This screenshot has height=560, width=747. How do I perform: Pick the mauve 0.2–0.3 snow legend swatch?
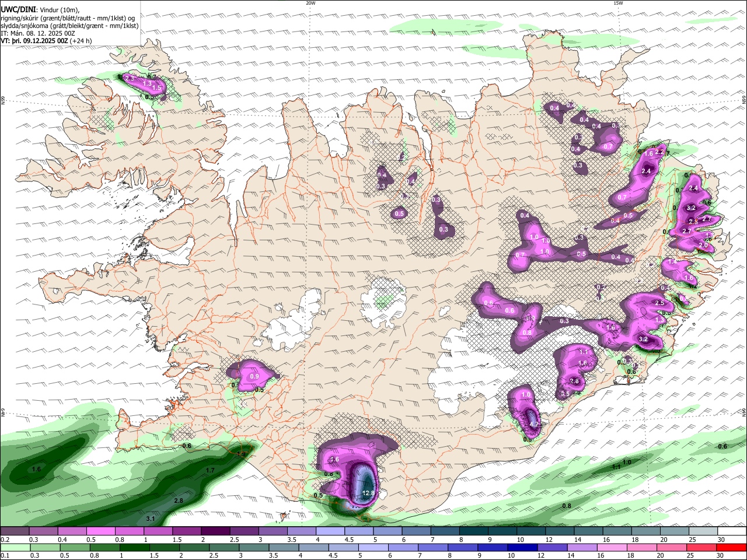click(x=15, y=531)
